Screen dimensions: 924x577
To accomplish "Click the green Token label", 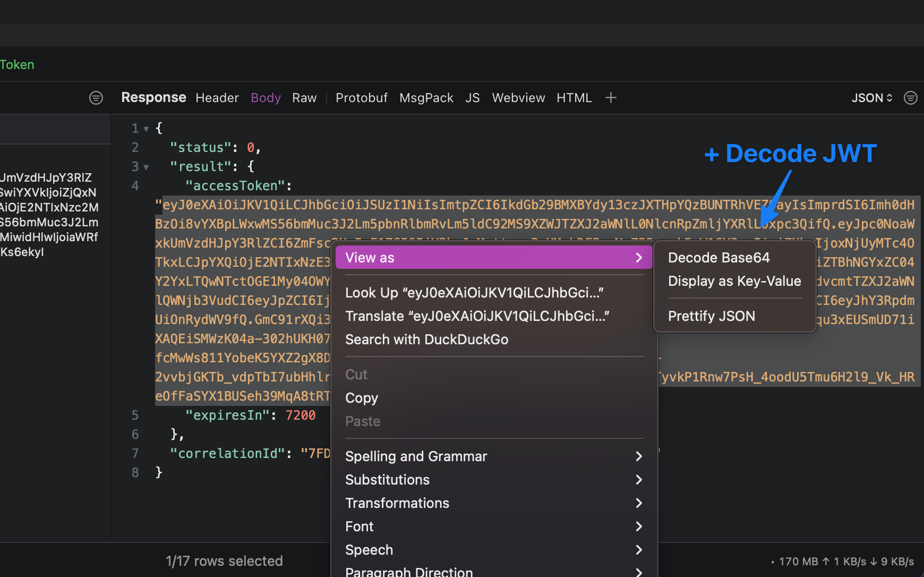I will click(17, 65).
